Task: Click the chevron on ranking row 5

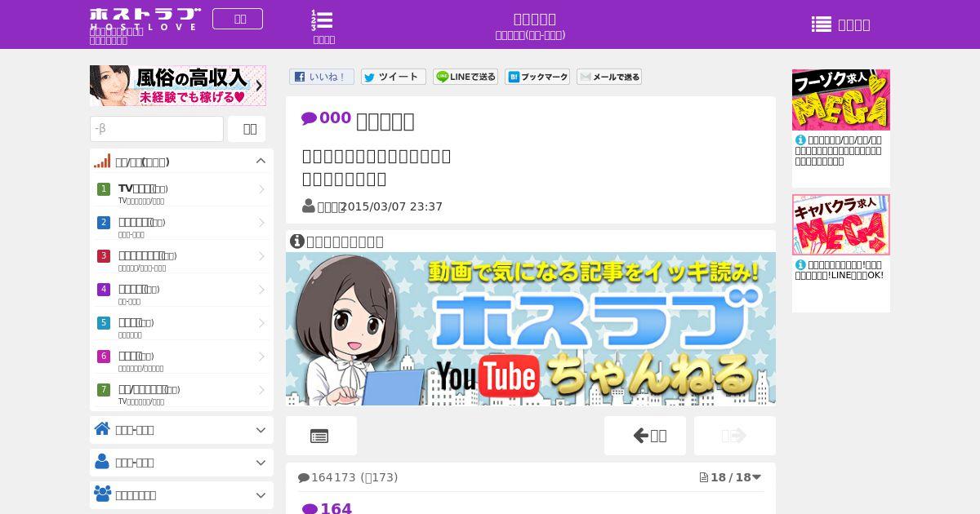Action: [261, 323]
